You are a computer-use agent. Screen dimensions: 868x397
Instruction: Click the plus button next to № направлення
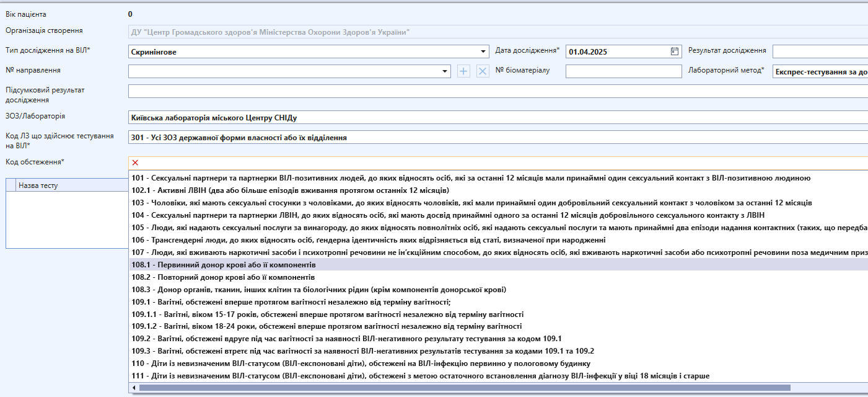(x=463, y=71)
